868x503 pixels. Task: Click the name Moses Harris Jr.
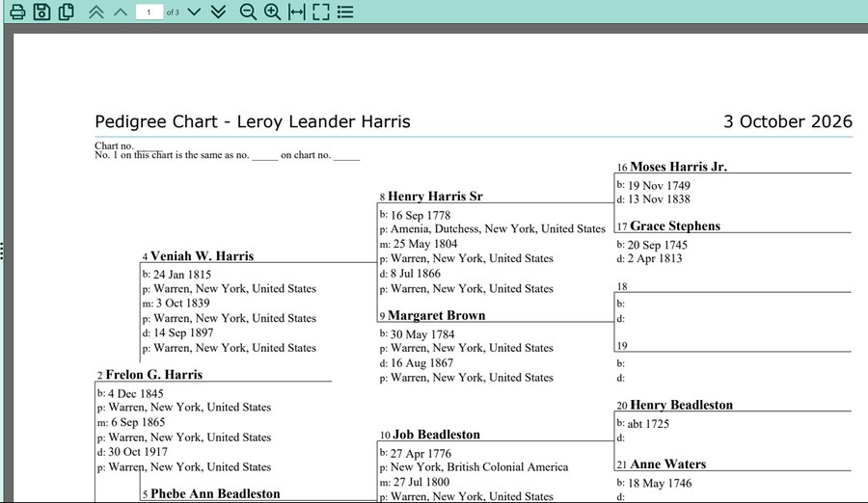678,167
